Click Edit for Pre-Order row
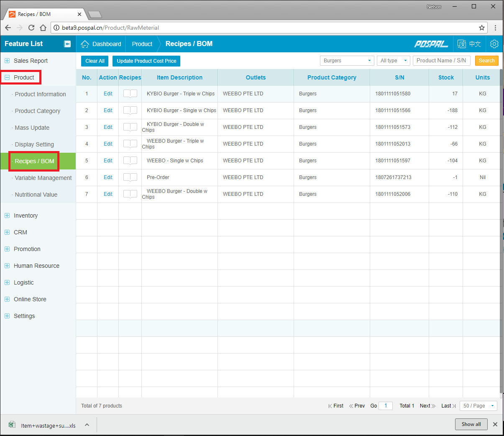504x436 pixels. point(108,177)
